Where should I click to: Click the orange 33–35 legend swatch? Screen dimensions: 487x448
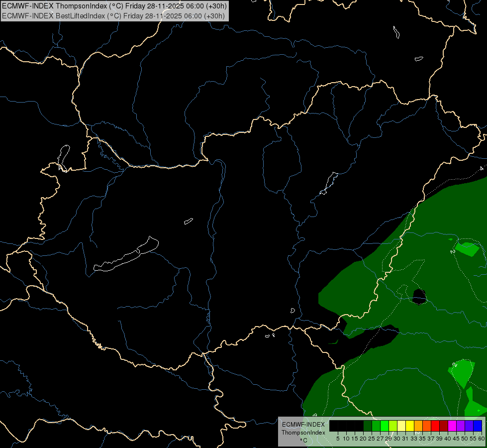pyautogui.click(x=418, y=426)
